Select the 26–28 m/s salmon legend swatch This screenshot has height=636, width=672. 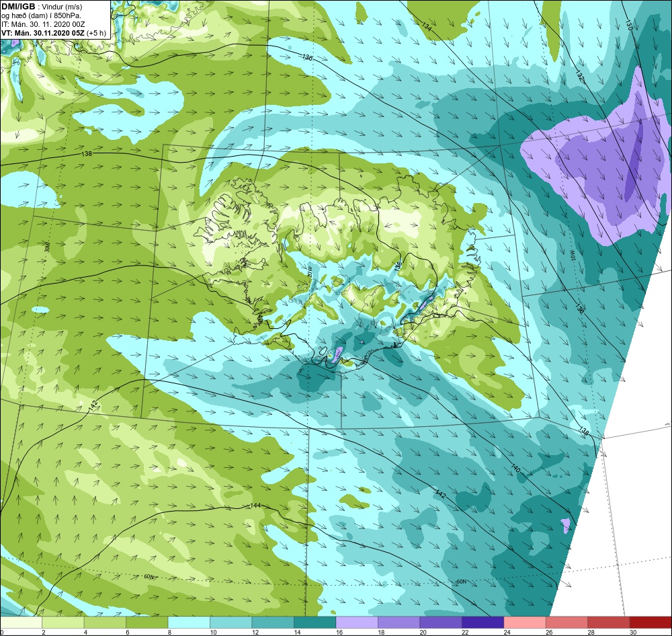(567, 623)
